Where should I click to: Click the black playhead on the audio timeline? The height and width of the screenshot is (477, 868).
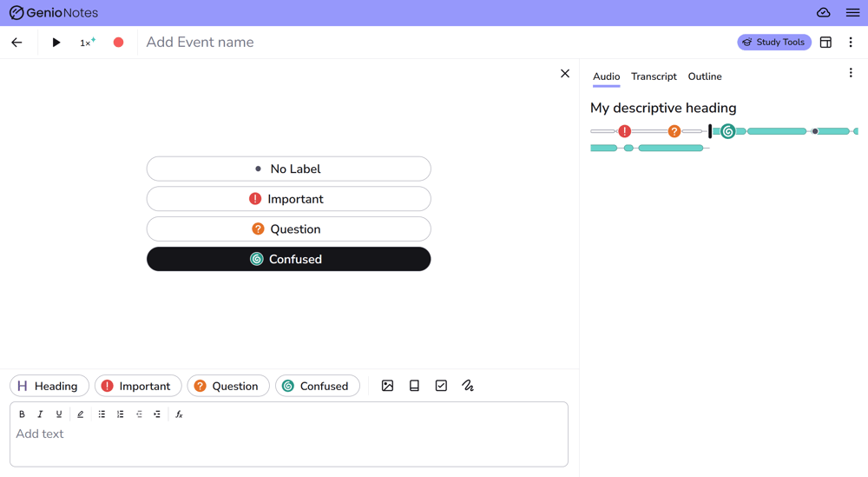tap(710, 131)
